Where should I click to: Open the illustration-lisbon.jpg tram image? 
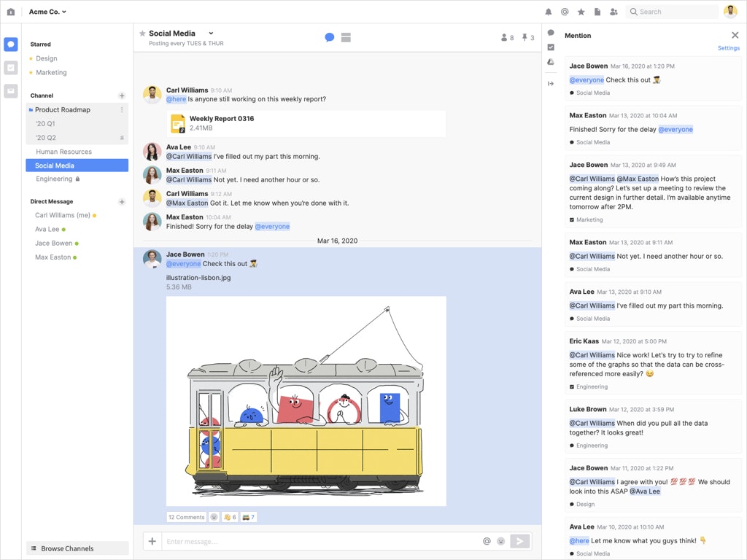pos(306,401)
